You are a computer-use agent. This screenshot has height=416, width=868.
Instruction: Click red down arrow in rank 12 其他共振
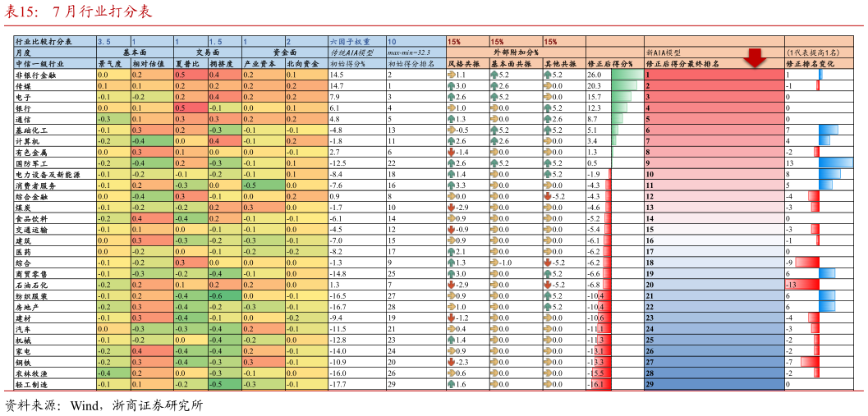tap(548, 196)
